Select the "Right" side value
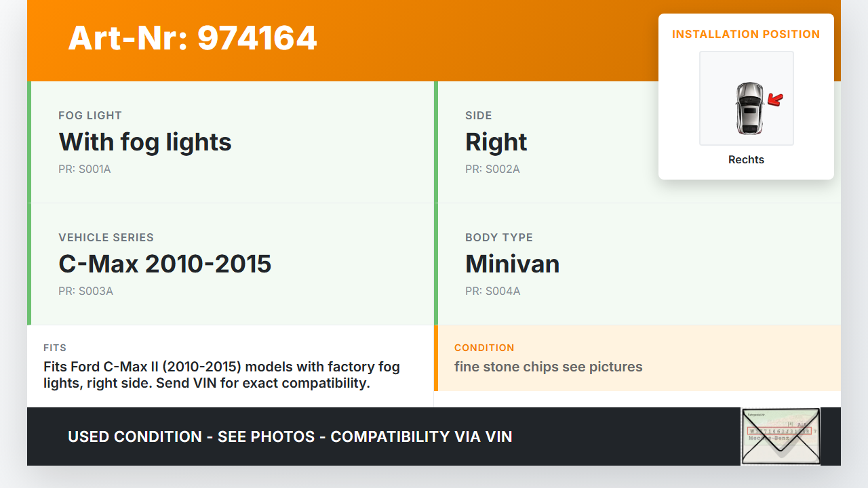Screen dimensions: 868x488 coord(496,142)
